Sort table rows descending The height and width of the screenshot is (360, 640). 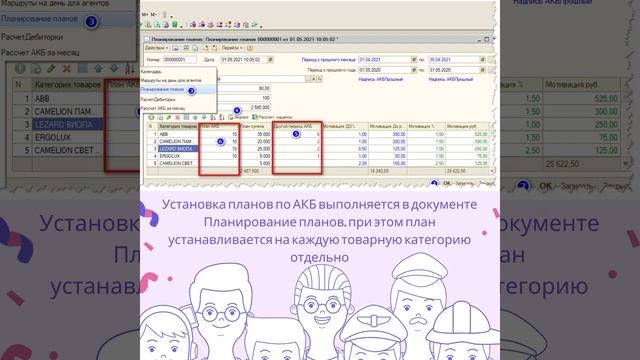tap(222, 118)
